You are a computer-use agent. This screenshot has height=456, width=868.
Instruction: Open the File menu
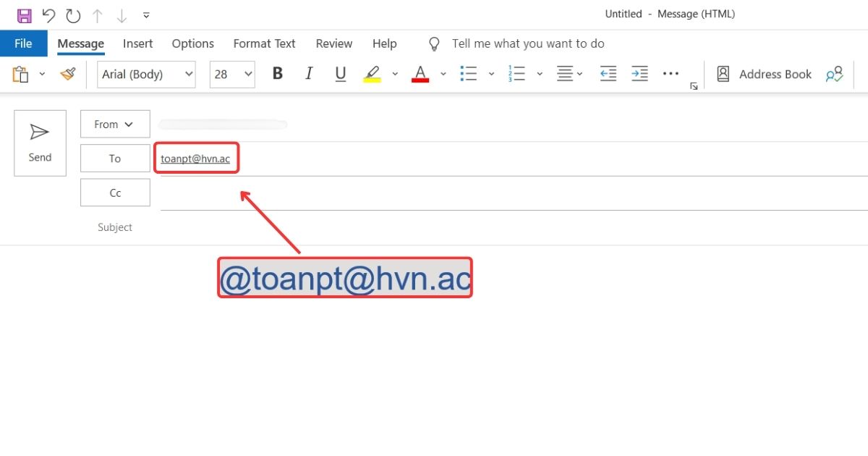coord(23,43)
